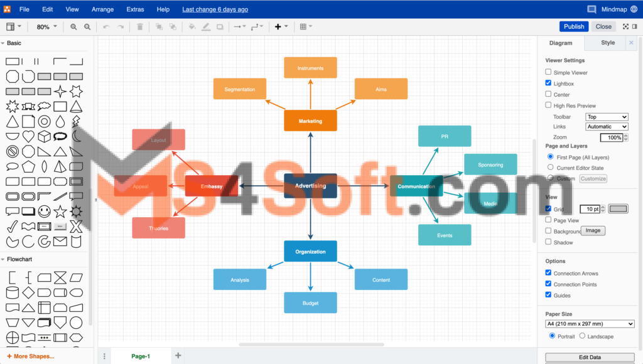Image resolution: width=643 pixels, height=364 pixels.
Task: Open the comments speech bubble icon
Action: click(592, 9)
